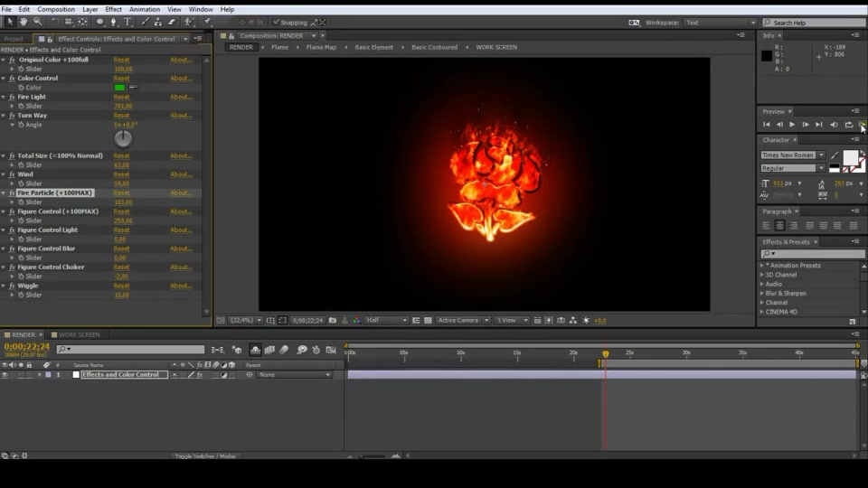The image size is (868, 488).
Task: Select the Eraser tool
Action: (x=172, y=22)
